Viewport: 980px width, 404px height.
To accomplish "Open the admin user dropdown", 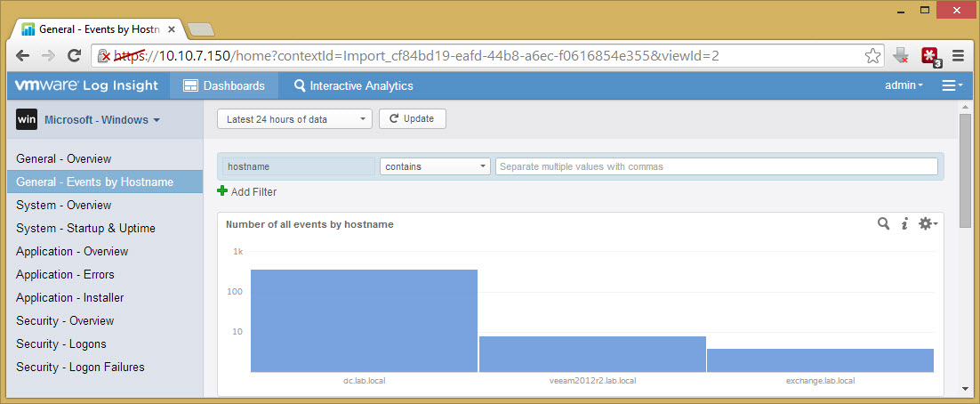I will click(x=904, y=85).
